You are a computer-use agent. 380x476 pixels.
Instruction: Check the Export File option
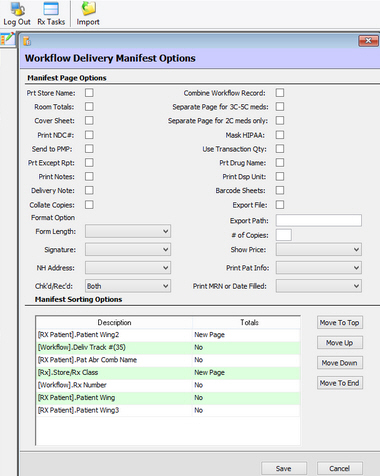pyautogui.click(x=280, y=205)
